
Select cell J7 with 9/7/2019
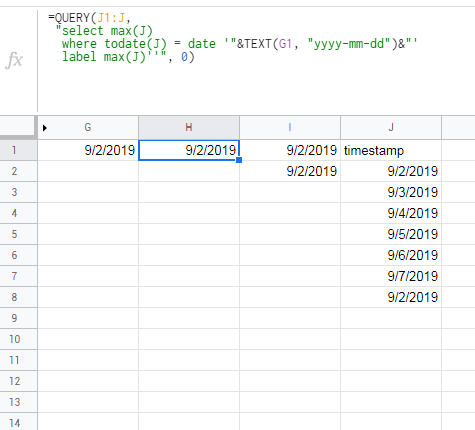point(391,276)
